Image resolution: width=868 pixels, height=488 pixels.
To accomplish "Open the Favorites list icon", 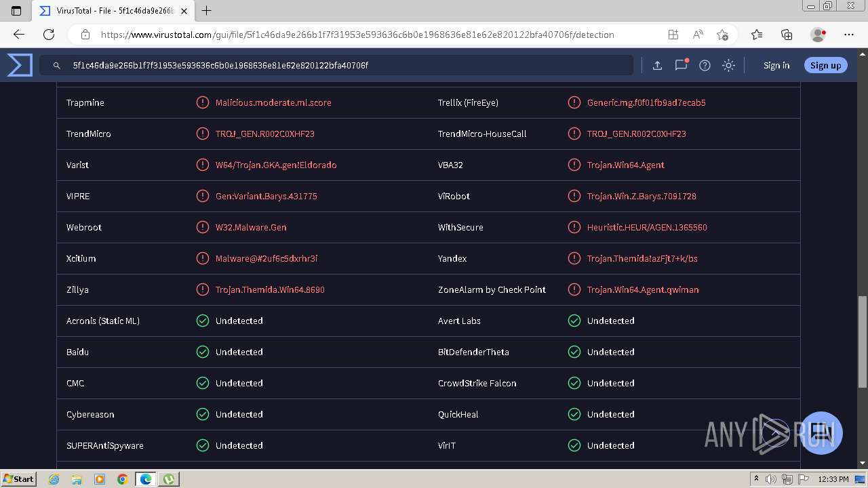I will coord(757,35).
